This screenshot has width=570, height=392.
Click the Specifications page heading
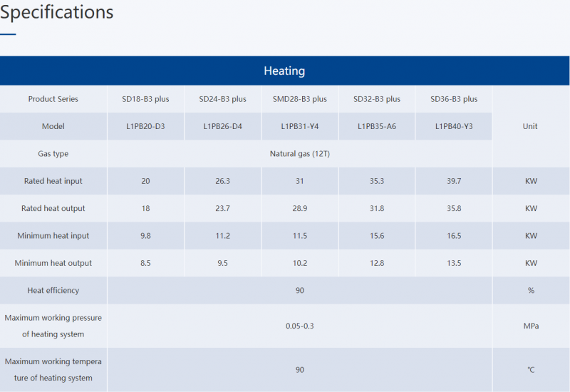pos(57,12)
